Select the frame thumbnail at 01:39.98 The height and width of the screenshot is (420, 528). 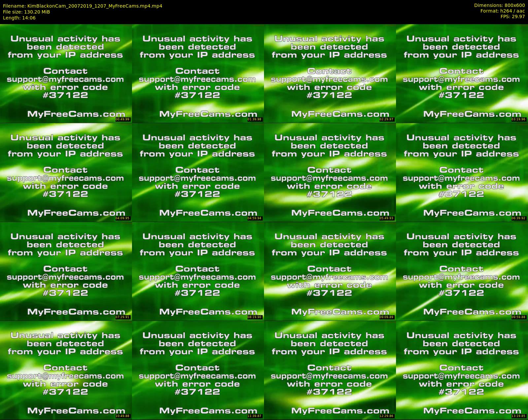(x=198, y=73)
